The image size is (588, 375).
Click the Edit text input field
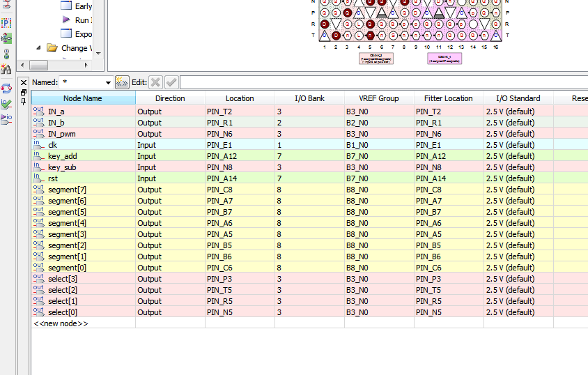pos(383,82)
